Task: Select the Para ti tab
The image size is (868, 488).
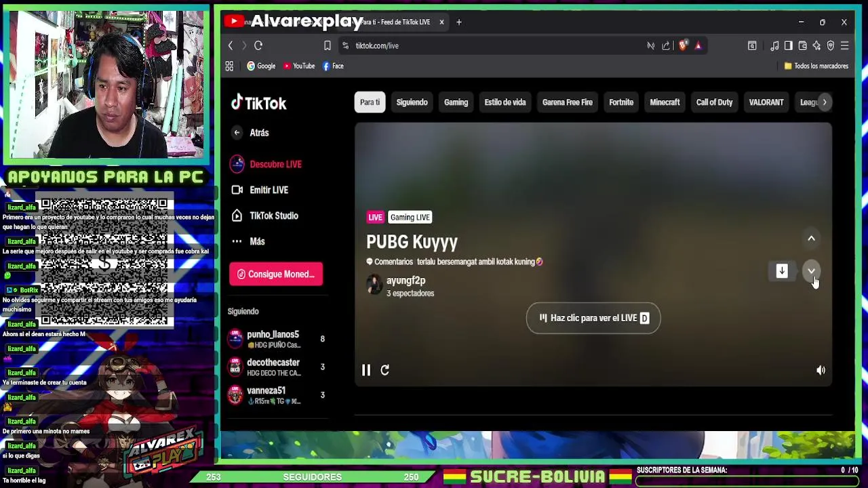Action: [370, 102]
